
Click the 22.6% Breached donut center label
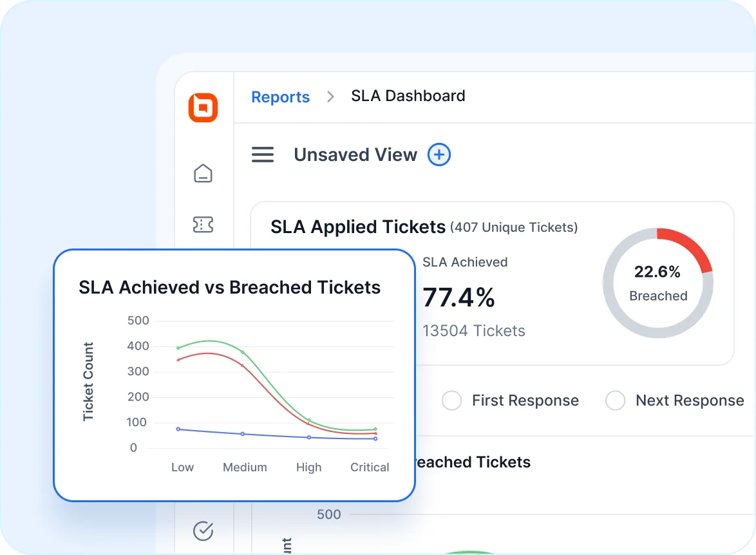click(658, 272)
